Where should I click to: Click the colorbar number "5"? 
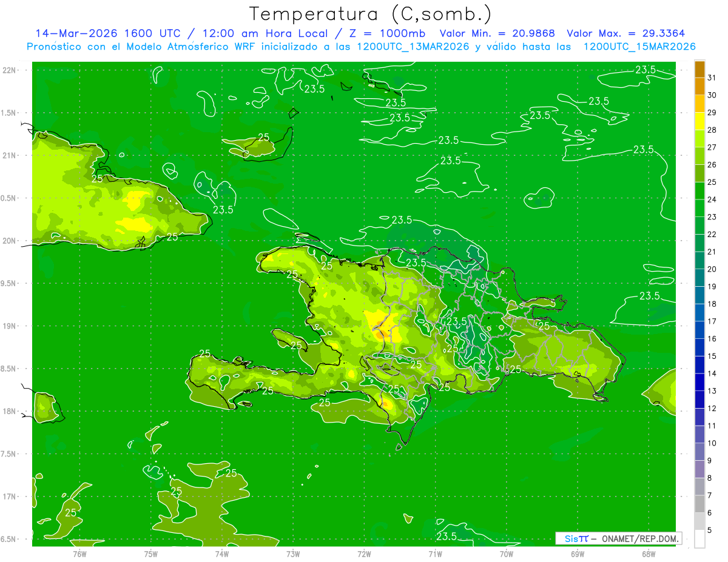click(710, 531)
